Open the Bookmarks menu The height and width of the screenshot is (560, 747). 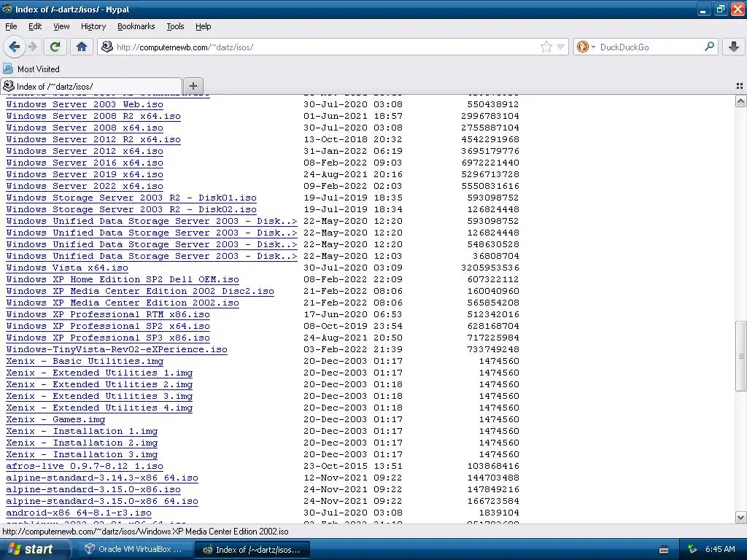pyautogui.click(x=136, y=27)
